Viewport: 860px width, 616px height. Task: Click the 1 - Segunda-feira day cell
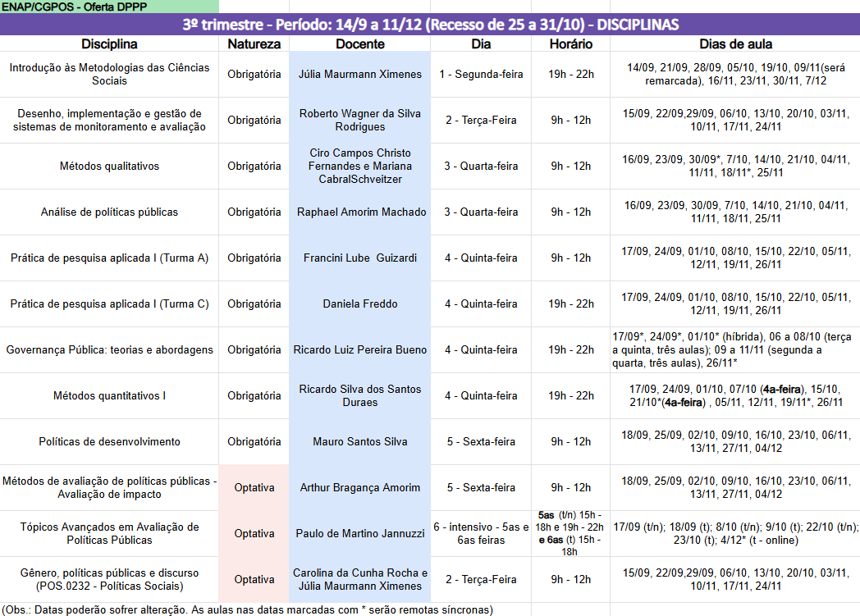click(x=481, y=74)
